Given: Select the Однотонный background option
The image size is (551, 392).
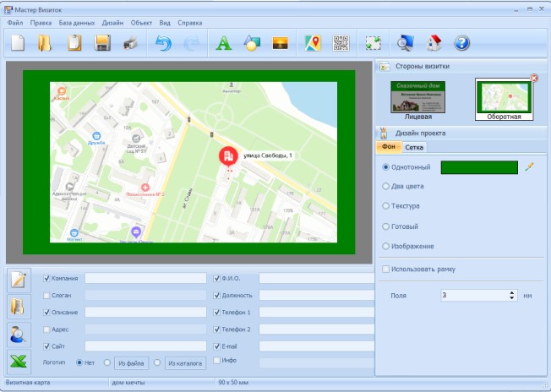Looking at the screenshot, I should [x=386, y=167].
